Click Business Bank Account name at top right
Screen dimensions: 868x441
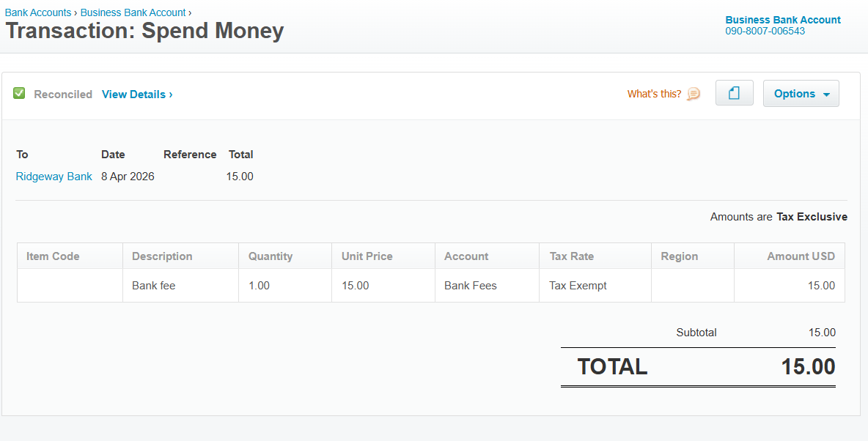click(783, 20)
